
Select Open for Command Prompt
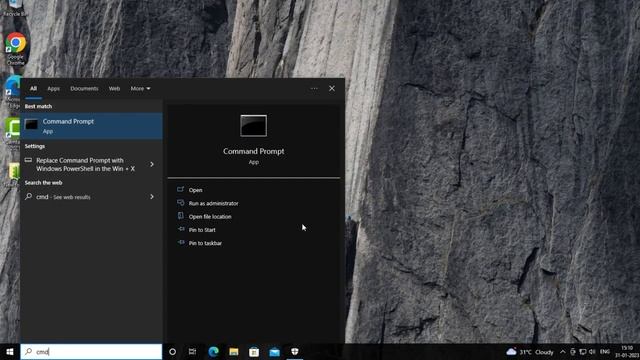tap(196, 190)
